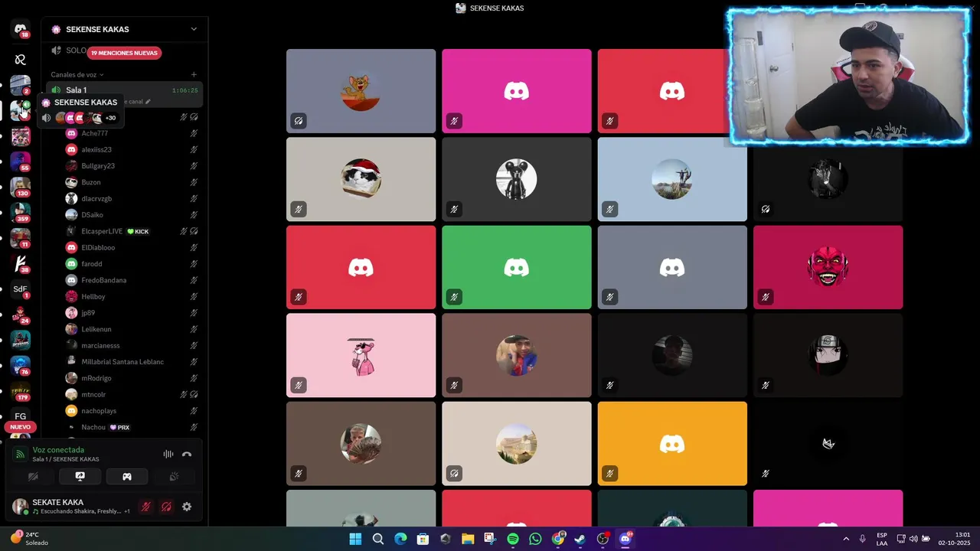Open server icon with badge 130
980x551 pixels.
click(x=21, y=187)
